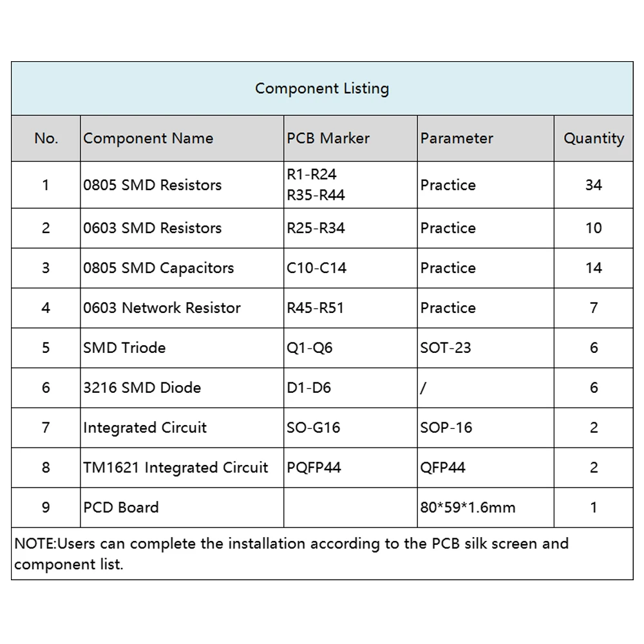Click the SMD Triode cell
Viewport: 644px width, 644px height.
(124, 348)
